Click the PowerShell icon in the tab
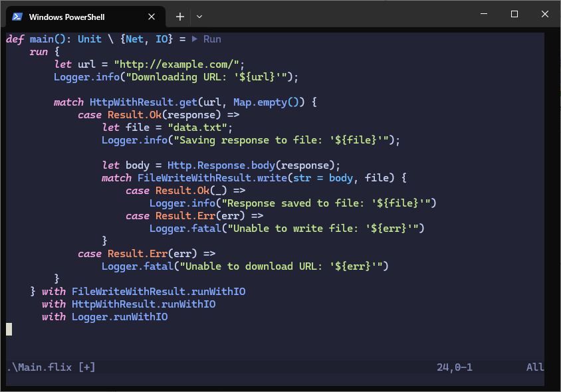This screenshot has height=392, width=561. [x=17, y=17]
